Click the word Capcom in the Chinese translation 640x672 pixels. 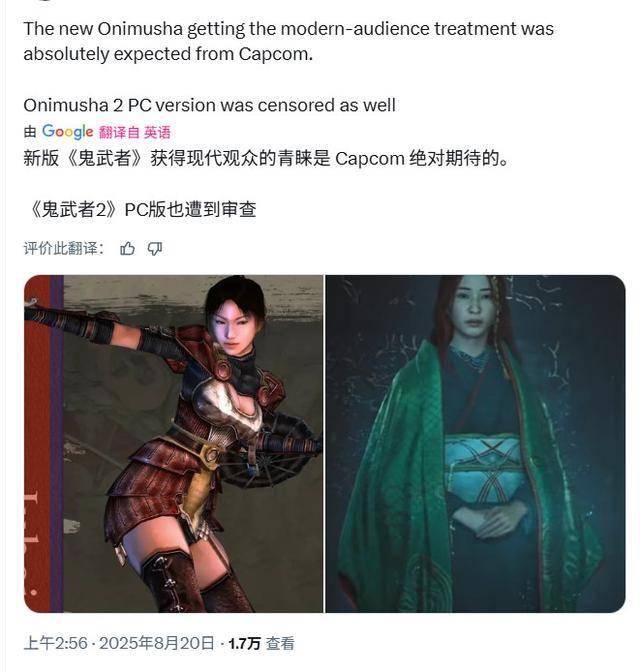click(x=370, y=159)
